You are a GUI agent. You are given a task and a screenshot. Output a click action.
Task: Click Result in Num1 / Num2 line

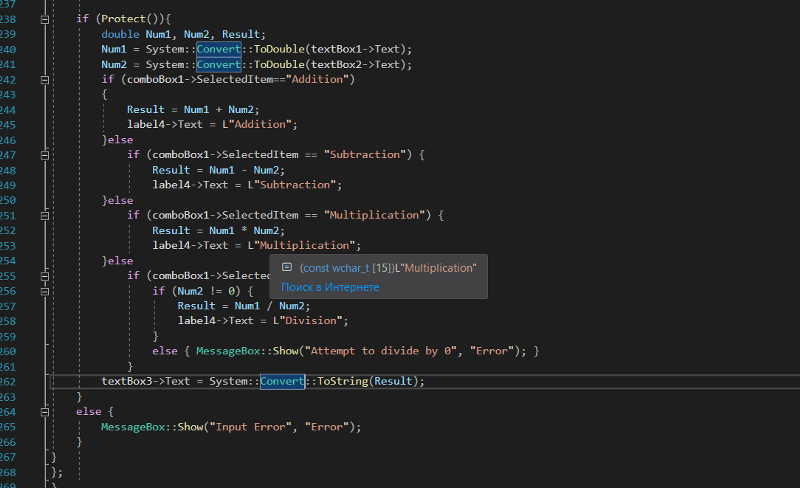click(x=196, y=306)
